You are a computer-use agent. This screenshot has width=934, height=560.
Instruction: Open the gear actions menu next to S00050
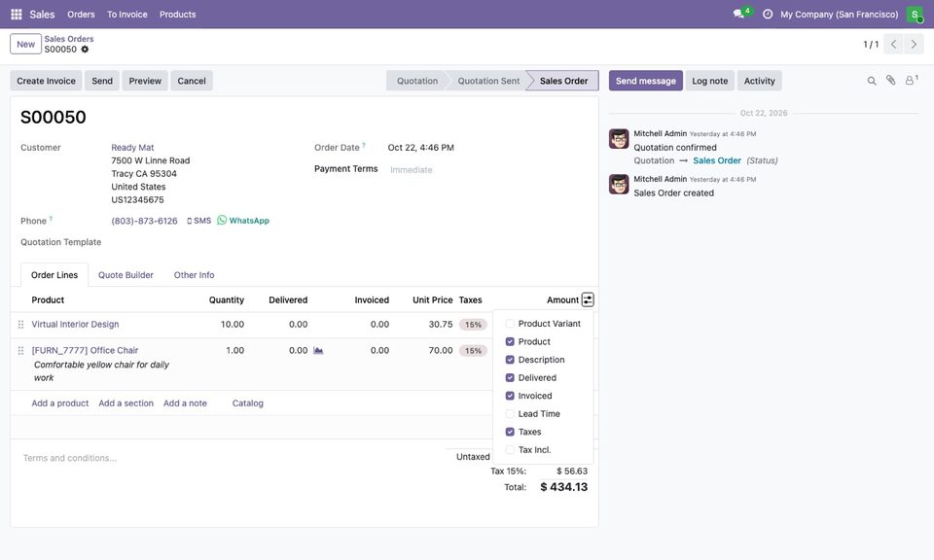tap(85, 50)
